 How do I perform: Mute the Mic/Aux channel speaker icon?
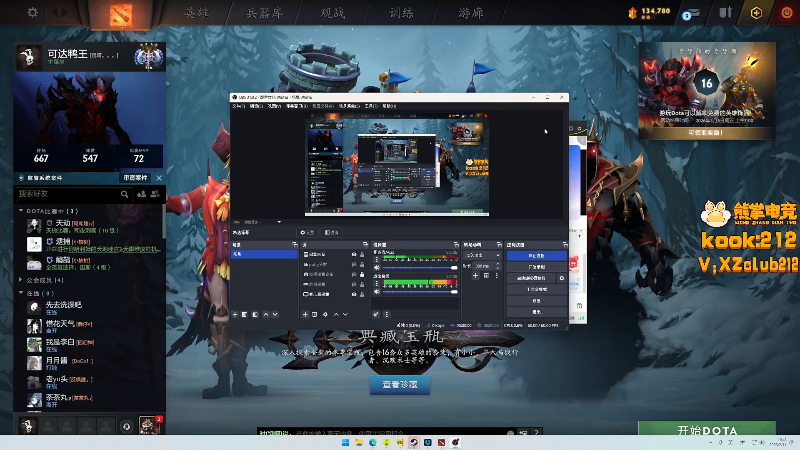tap(377, 267)
